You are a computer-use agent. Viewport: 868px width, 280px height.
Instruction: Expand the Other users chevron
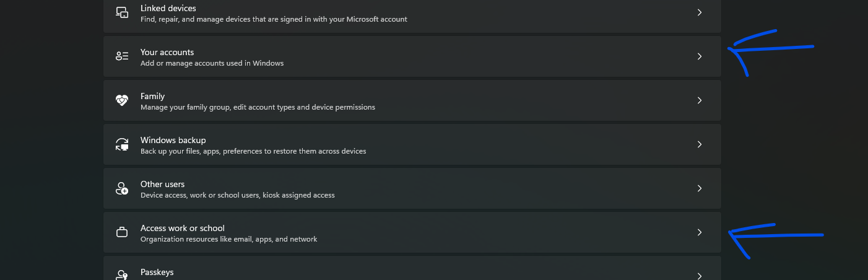pyautogui.click(x=700, y=188)
